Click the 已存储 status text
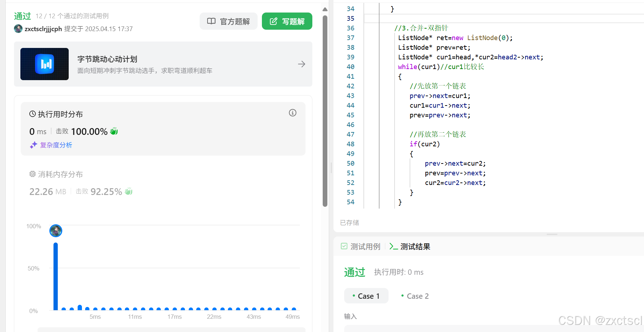This screenshot has width=644, height=332. coord(350,223)
